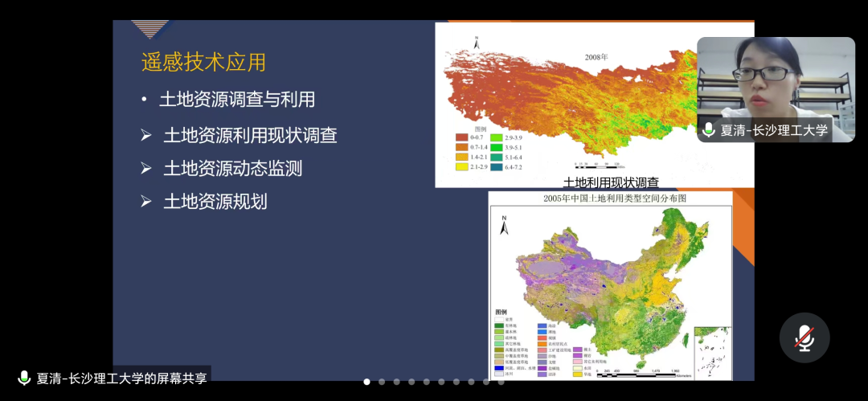Screen dimensions: 868x401
Task: Jump to the second page indicator dot
Action: click(x=382, y=382)
